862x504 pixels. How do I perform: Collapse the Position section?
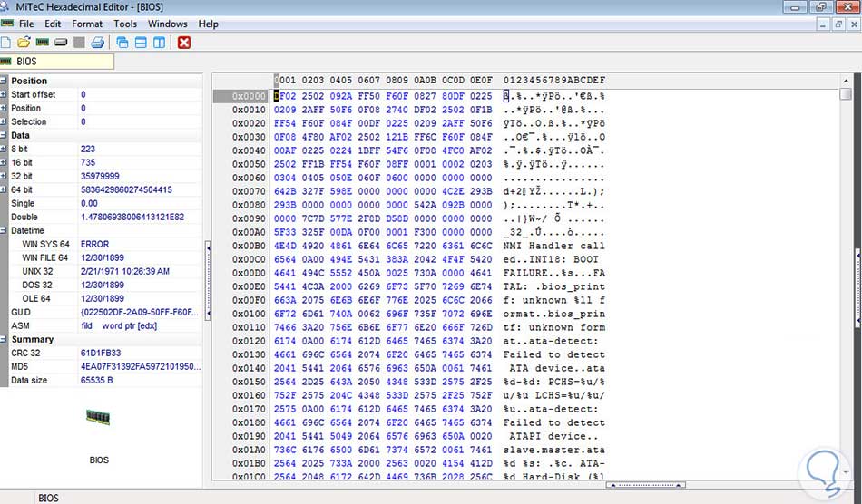click(x=5, y=81)
